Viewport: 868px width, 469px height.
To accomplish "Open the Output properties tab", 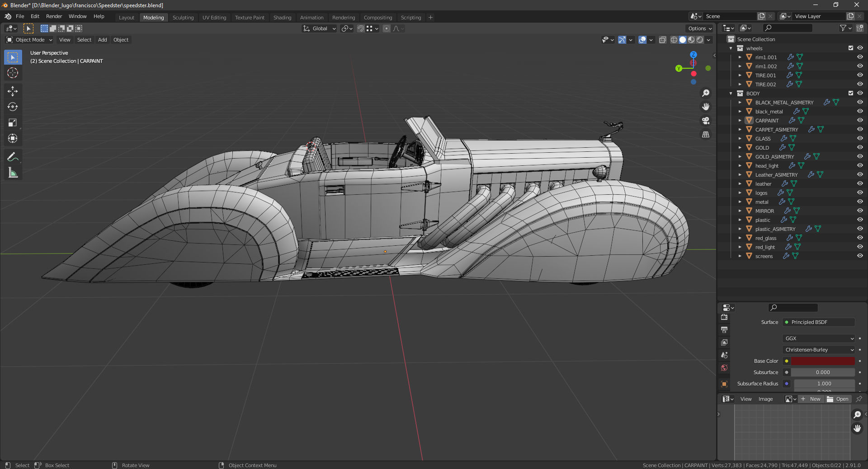I will (724, 330).
